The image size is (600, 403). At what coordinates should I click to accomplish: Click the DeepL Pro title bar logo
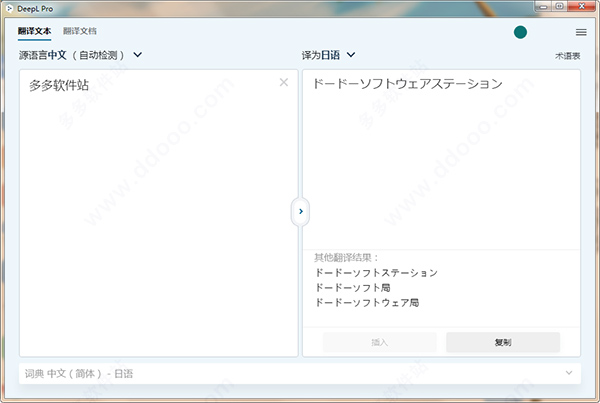pyautogui.click(x=10, y=8)
